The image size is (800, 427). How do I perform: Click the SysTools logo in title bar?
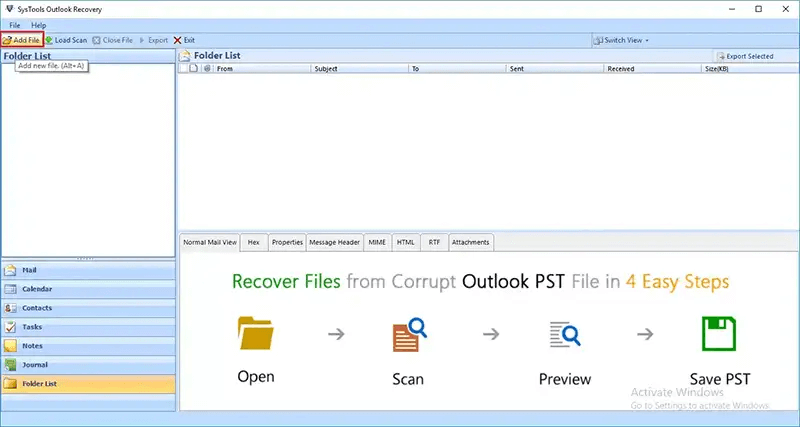(x=10, y=9)
